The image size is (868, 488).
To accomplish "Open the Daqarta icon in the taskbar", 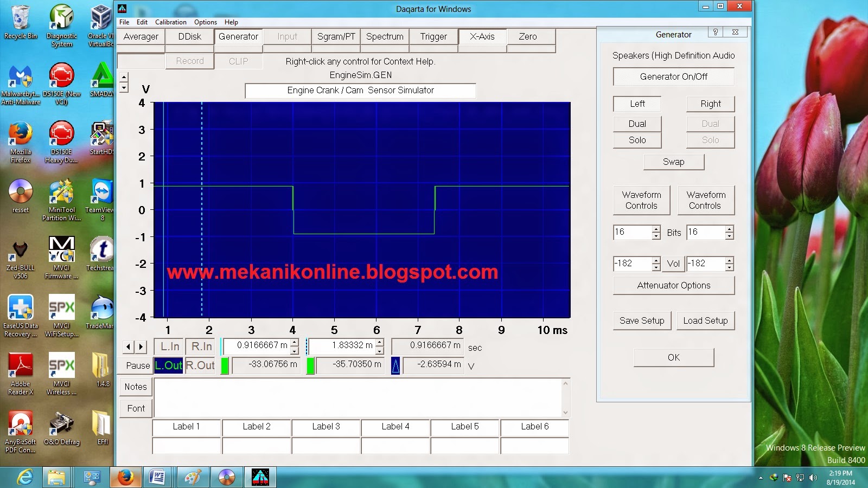I will [260, 478].
